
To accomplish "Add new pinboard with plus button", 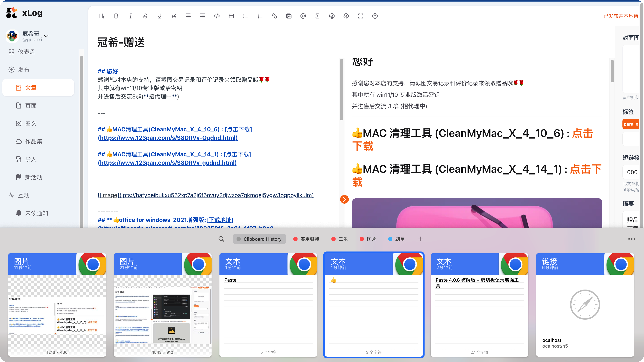I will [x=420, y=239].
